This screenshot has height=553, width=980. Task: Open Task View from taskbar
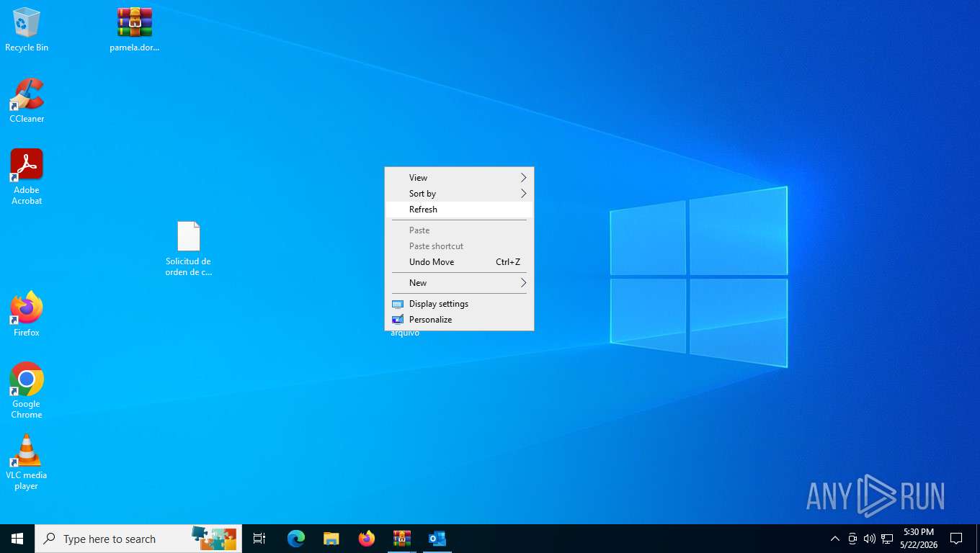[259, 539]
